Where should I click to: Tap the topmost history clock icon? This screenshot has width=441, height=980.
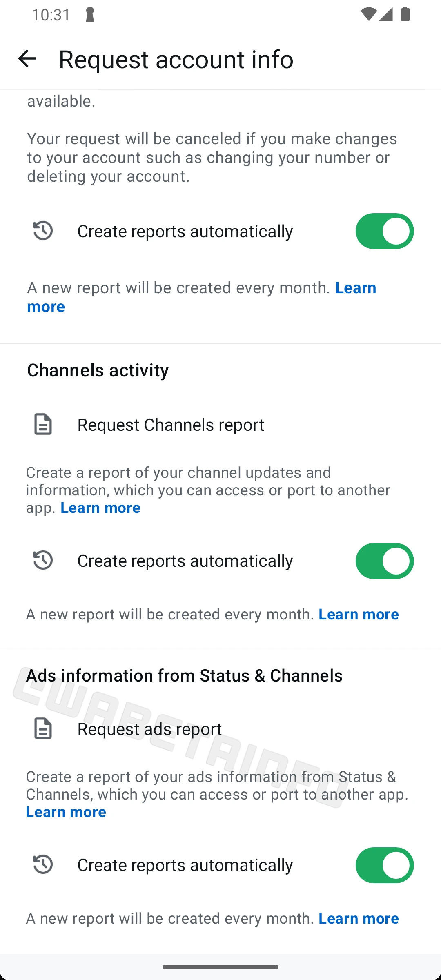[x=43, y=231]
